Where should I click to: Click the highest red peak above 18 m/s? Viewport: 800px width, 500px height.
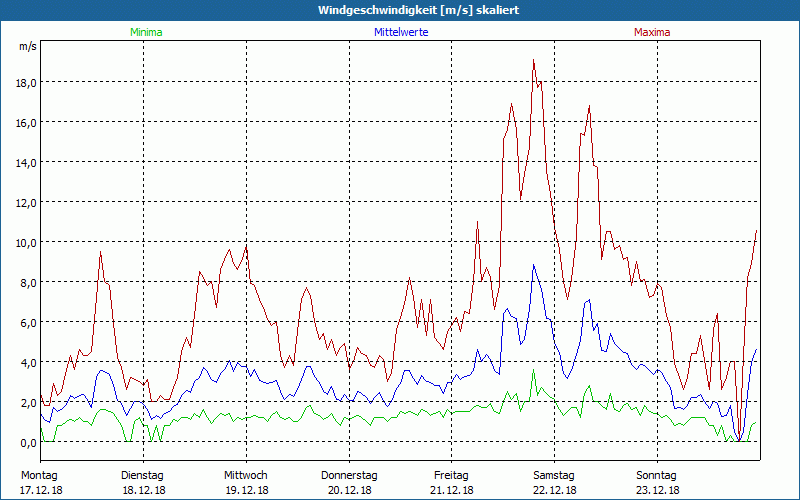click(x=534, y=61)
